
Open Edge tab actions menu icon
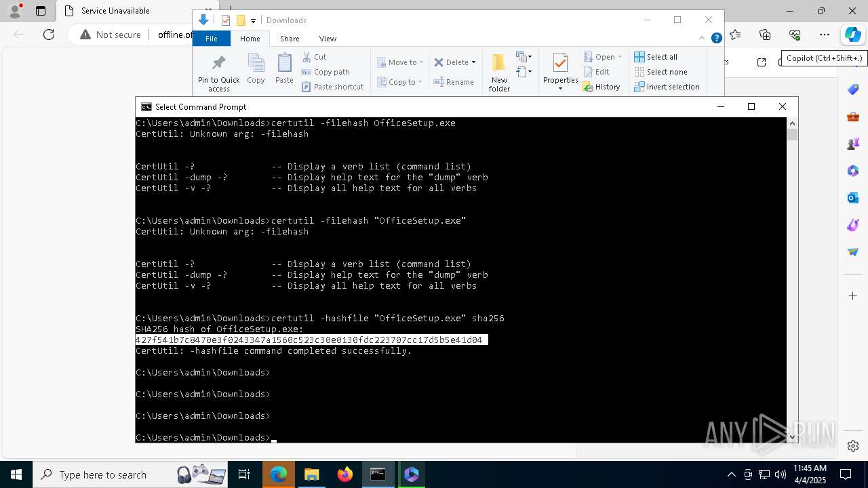pos(41,11)
